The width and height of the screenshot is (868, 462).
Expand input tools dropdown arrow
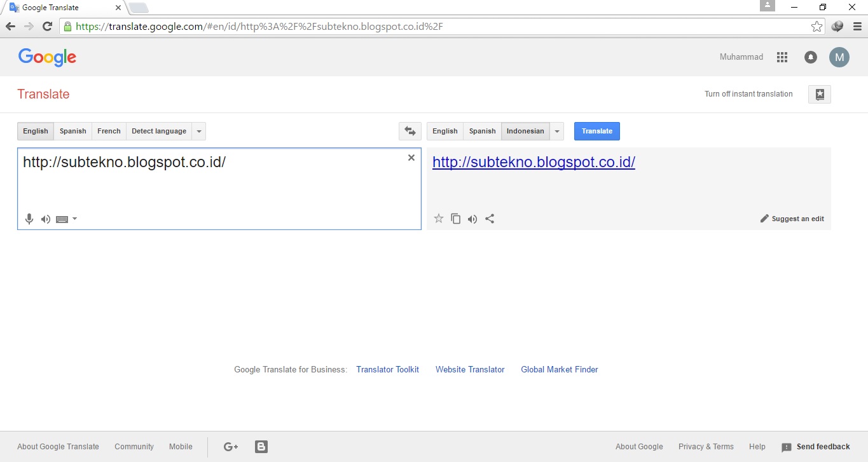click(x=74, y=219)
